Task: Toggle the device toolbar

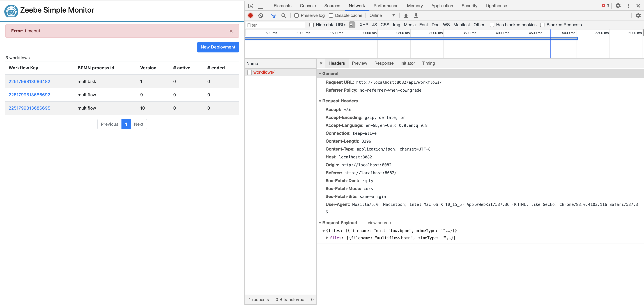Action: pos(260,6)
